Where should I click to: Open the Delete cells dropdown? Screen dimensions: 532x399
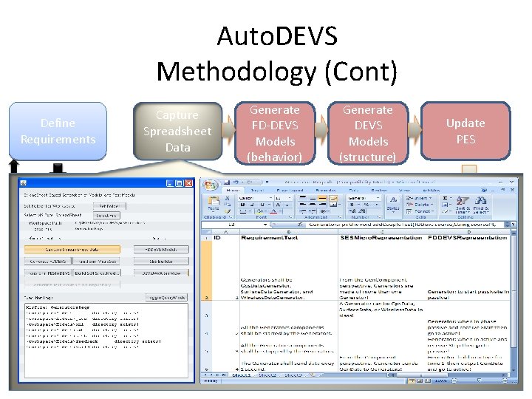(419, 205)
